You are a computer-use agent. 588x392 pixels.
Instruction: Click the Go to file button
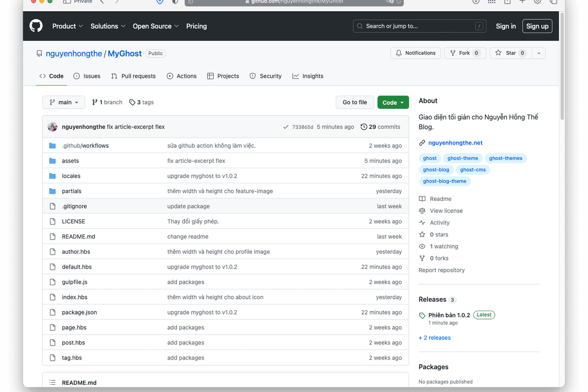[355, 102]
